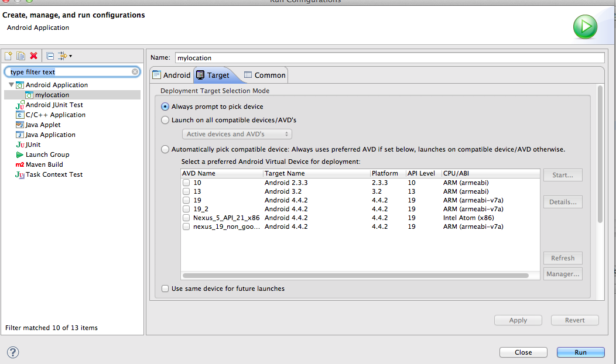Screen dimensions: 616x364
Task: Select Maven Build configuration type
Action: point(44,164)
